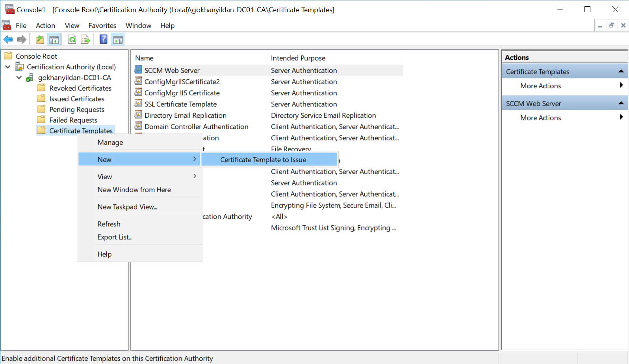Image resolution: width=629 pixels, height=364 pixels.
Task: Click the green Refresh toolbar icon
Action: tap(72, 39)
